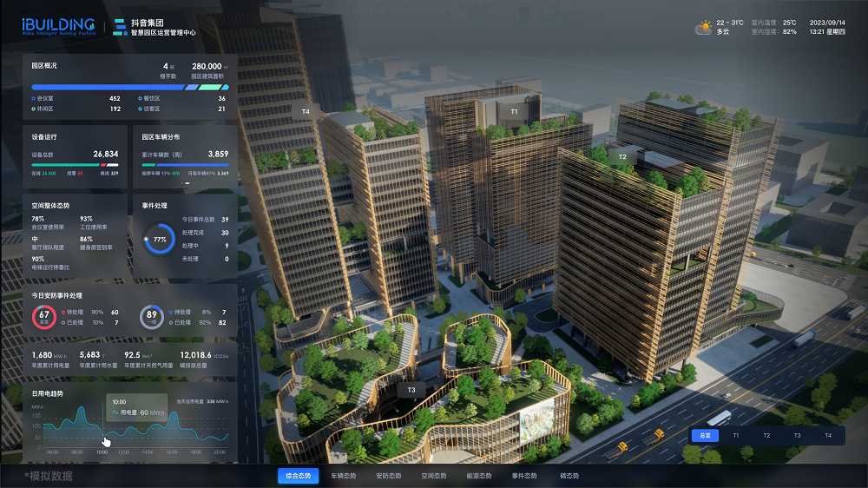Screen dimensions: 868x488
Task: Click the 设备运行 online status progress bar
Action: [x=65, y=165]
